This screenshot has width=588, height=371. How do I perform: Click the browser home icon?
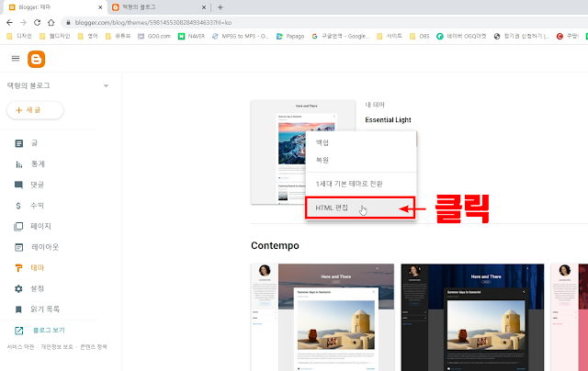pyautogui.click(x=51, y=22)
